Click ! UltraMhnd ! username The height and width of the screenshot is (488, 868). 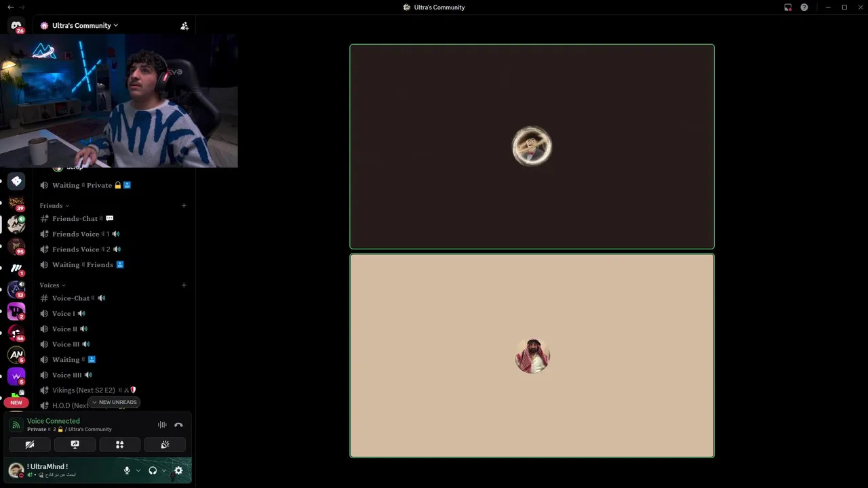coord(47,466)
